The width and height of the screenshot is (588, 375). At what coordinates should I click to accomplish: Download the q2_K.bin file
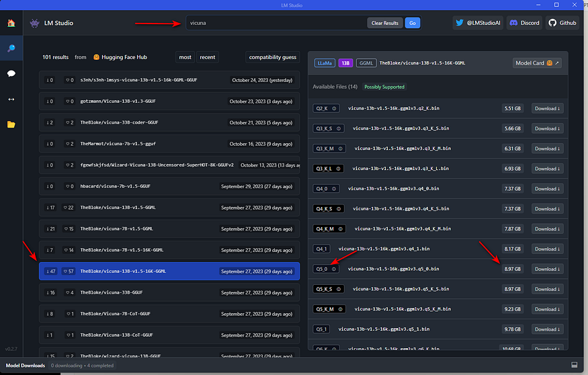[x=547, y=108]
